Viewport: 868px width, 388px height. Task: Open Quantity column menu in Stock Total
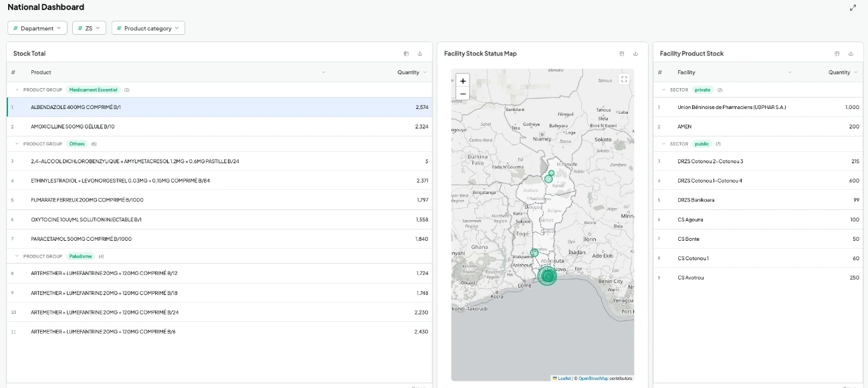point(425,72)
